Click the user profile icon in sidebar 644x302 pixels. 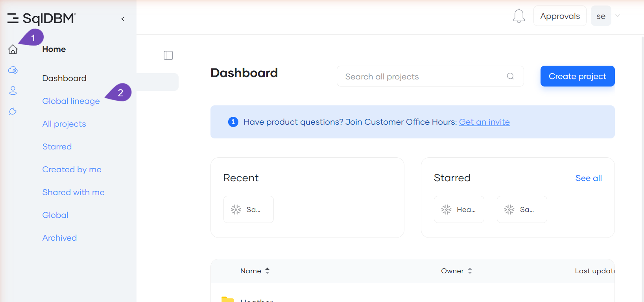tap(13, 90)
